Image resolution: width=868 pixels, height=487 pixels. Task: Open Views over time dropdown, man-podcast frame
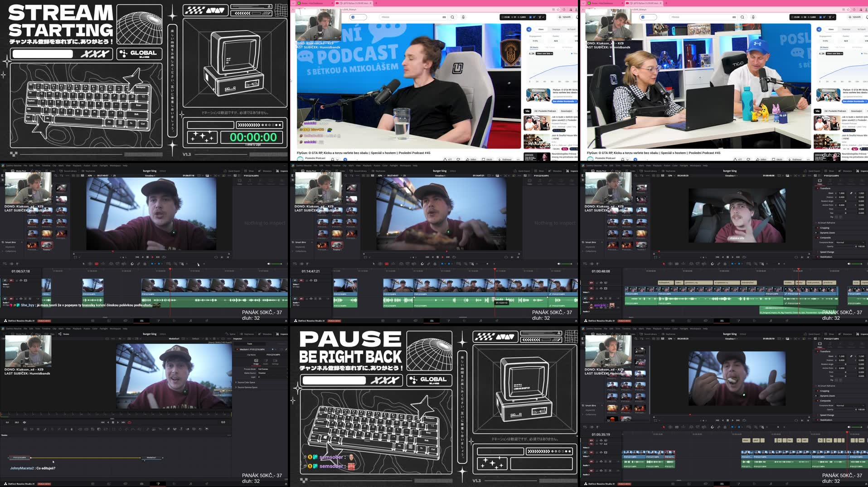(544, 53)
